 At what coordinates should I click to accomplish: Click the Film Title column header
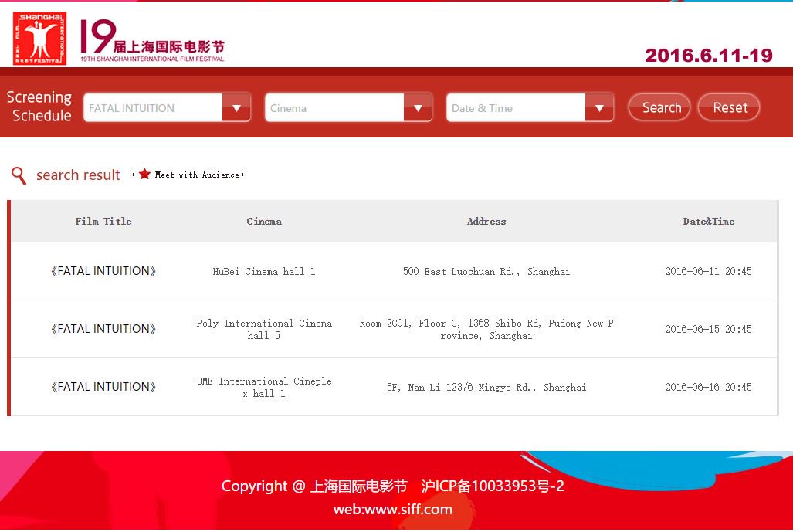click(103, 221)
